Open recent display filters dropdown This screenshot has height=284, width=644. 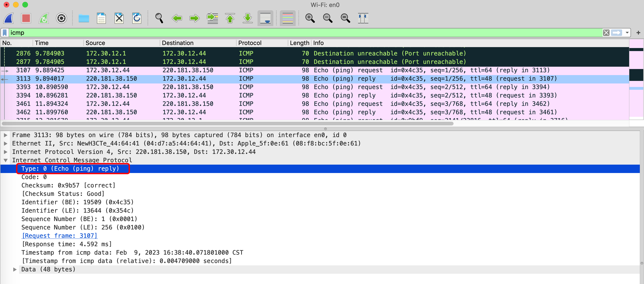click(627, 33)
